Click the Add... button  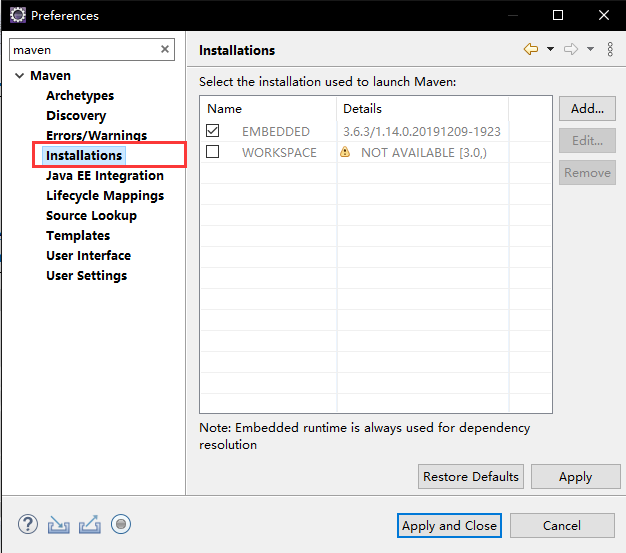click(587, 108)
